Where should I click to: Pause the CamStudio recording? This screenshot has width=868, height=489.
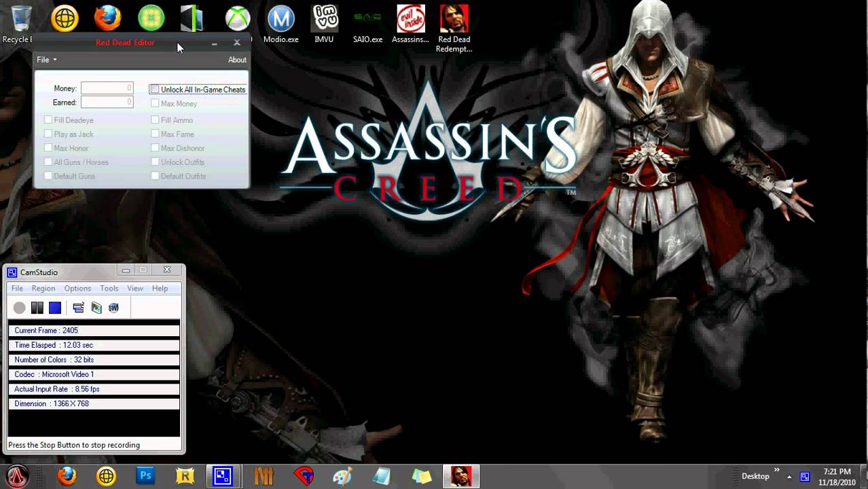pos(37,308)
